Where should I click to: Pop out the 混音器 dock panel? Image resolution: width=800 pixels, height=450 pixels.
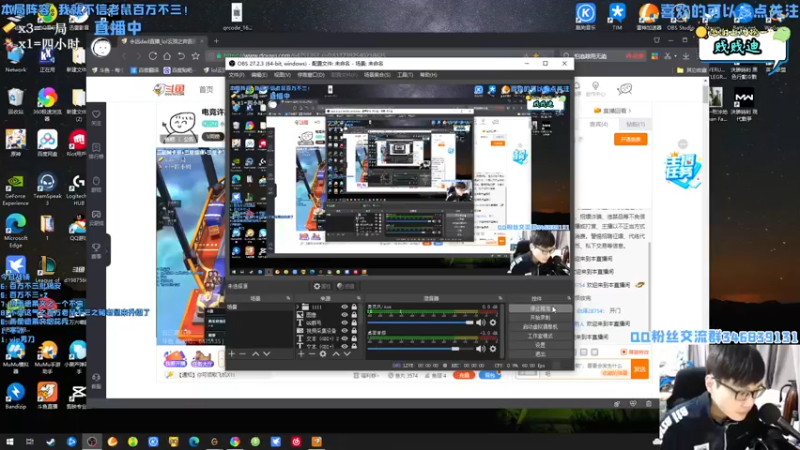[500, 298]
